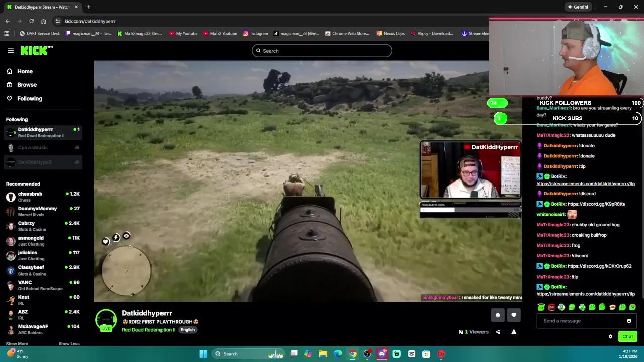Click the green Chat send button
Screen dimensions: 644x362
pyautogui.click(x=627, y=336)
